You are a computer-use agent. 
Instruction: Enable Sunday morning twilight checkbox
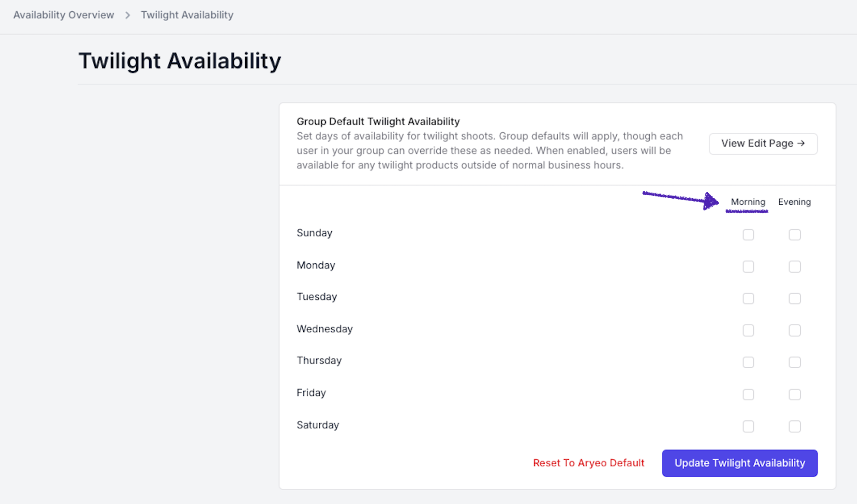click(748, 235)
